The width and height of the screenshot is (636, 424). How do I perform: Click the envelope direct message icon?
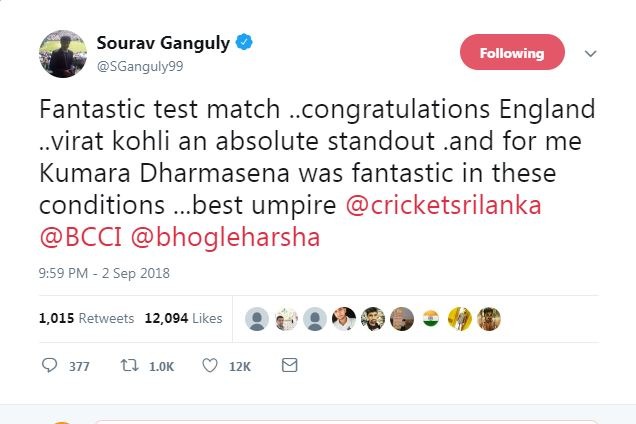point(289,366)
